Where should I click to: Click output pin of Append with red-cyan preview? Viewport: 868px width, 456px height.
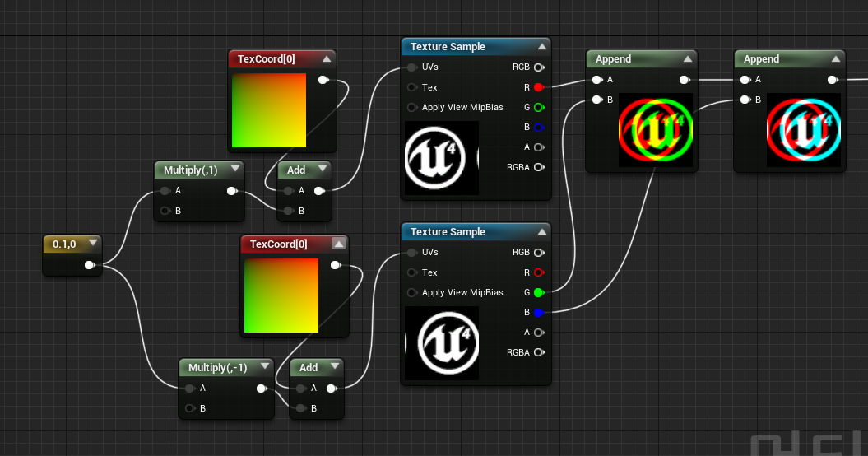point(833,80)
